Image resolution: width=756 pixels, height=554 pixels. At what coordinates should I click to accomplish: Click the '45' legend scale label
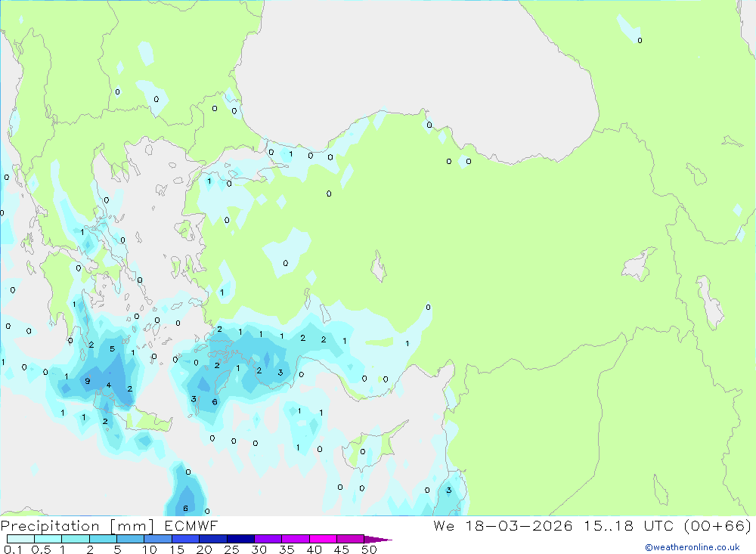coord(342,549)
